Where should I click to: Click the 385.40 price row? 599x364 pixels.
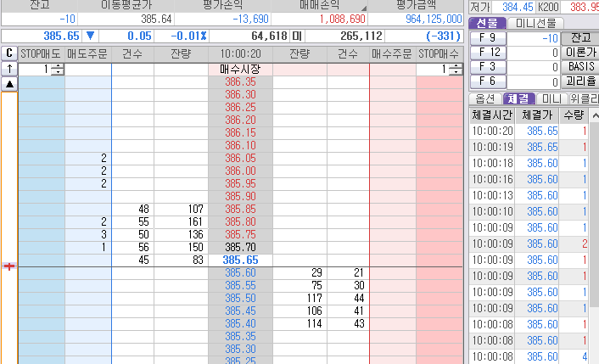(x=240, y=323)
